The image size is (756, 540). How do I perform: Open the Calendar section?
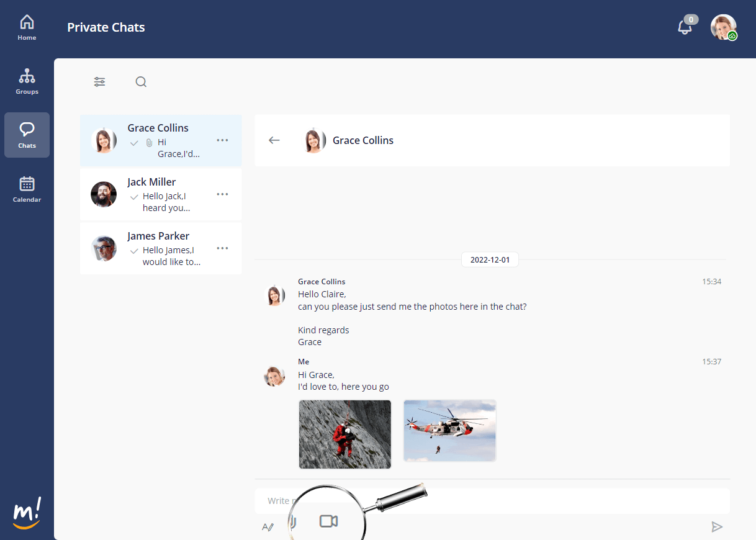27,189
